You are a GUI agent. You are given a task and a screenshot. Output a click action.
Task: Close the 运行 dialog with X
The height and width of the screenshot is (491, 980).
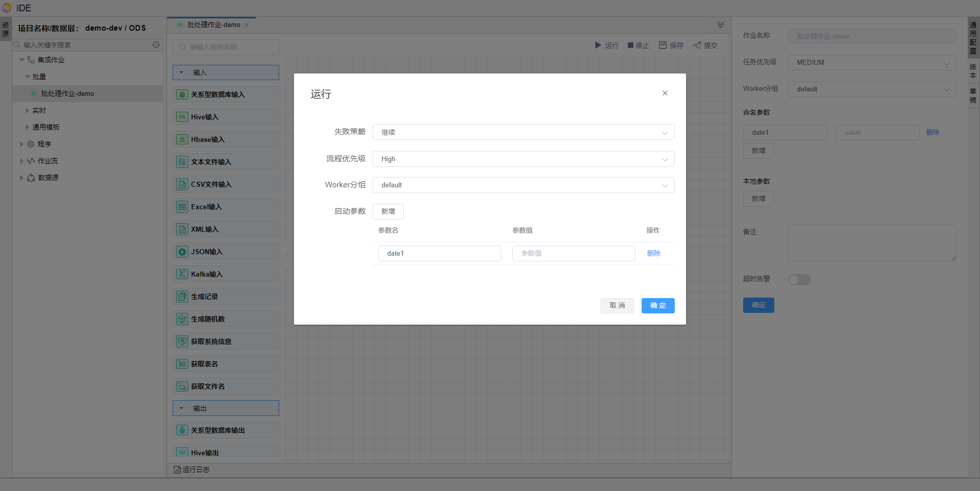coord(665,93)
